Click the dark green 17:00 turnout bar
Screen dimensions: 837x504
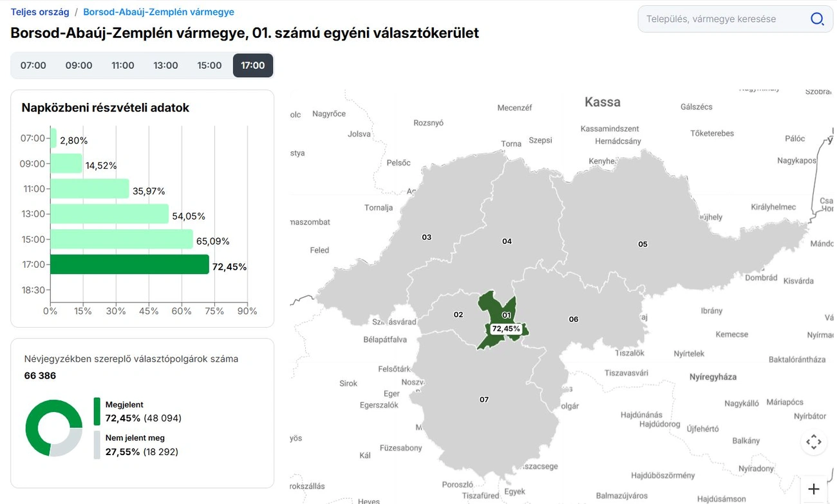coord(129,265)
